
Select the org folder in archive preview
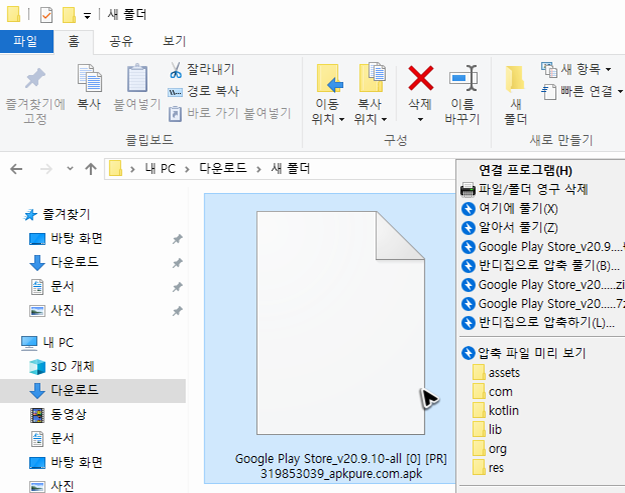tap(489, 449)
